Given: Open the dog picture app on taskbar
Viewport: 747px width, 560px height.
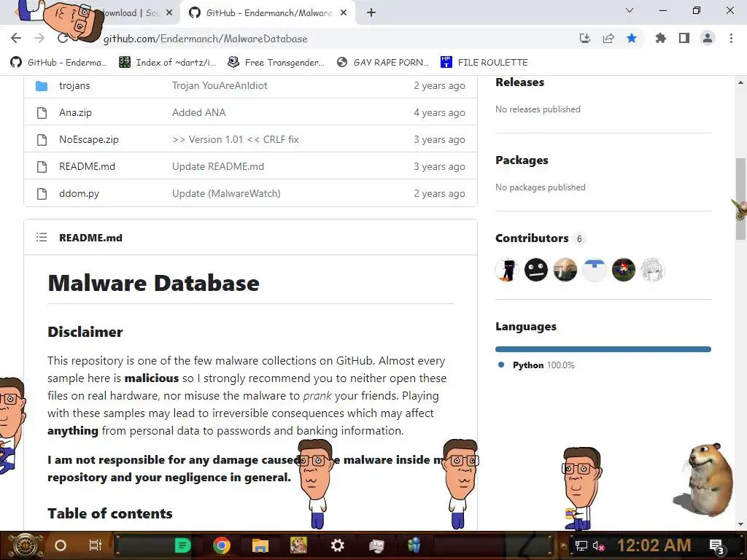Looking at the screenshot, I should click(x=298, y=545).
